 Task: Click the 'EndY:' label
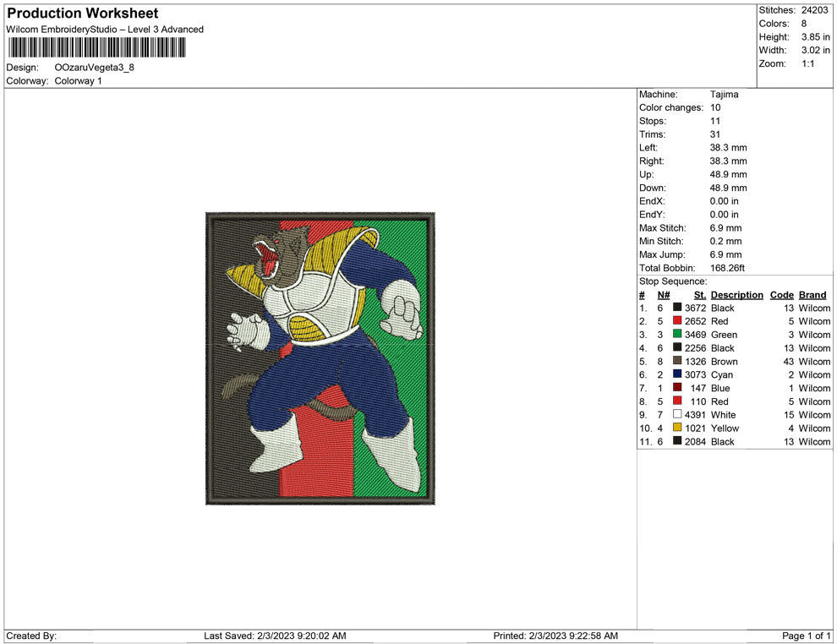pos(652,215)
